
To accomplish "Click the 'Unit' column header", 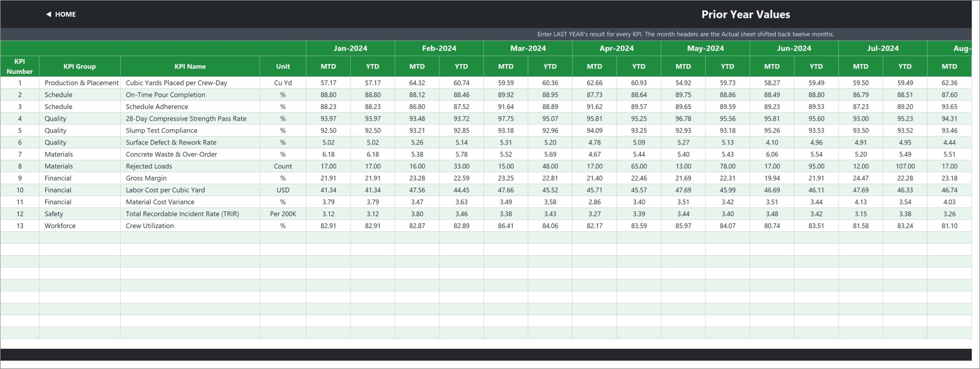I will (x=283, y=66).
